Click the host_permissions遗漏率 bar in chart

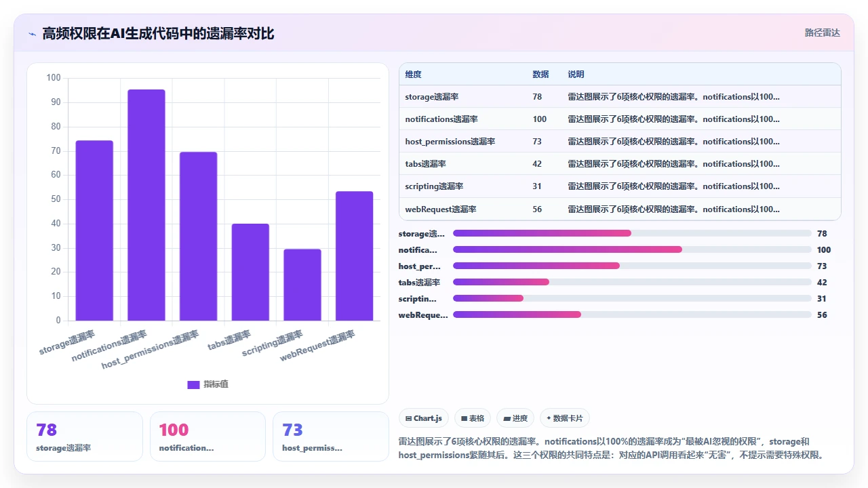pos(198,236)
